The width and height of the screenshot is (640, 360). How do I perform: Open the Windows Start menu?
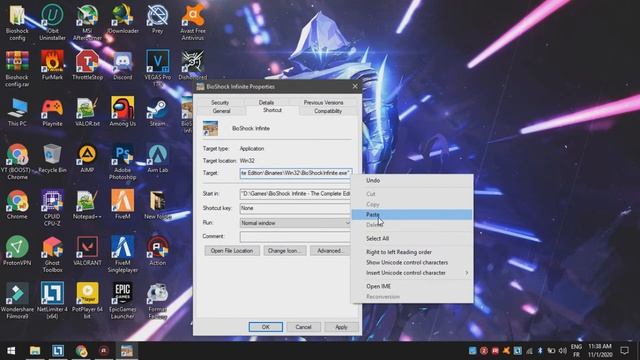(11, 351)
